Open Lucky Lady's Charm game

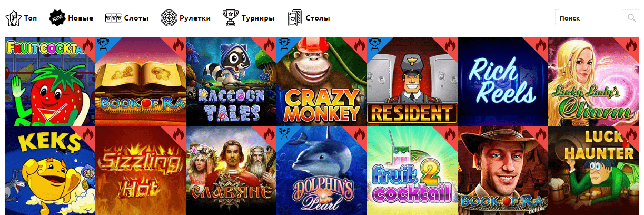pos(593,81)
